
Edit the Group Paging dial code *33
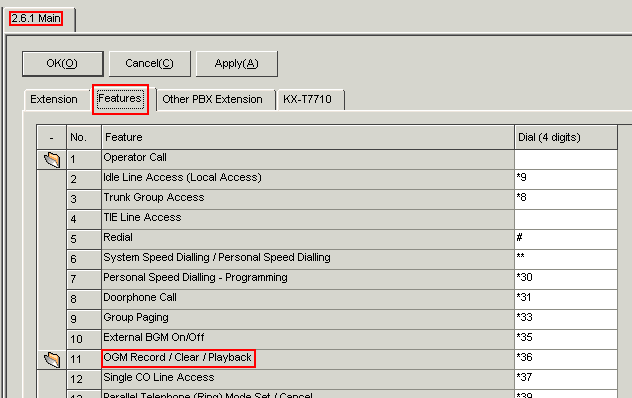coord(566,319)
